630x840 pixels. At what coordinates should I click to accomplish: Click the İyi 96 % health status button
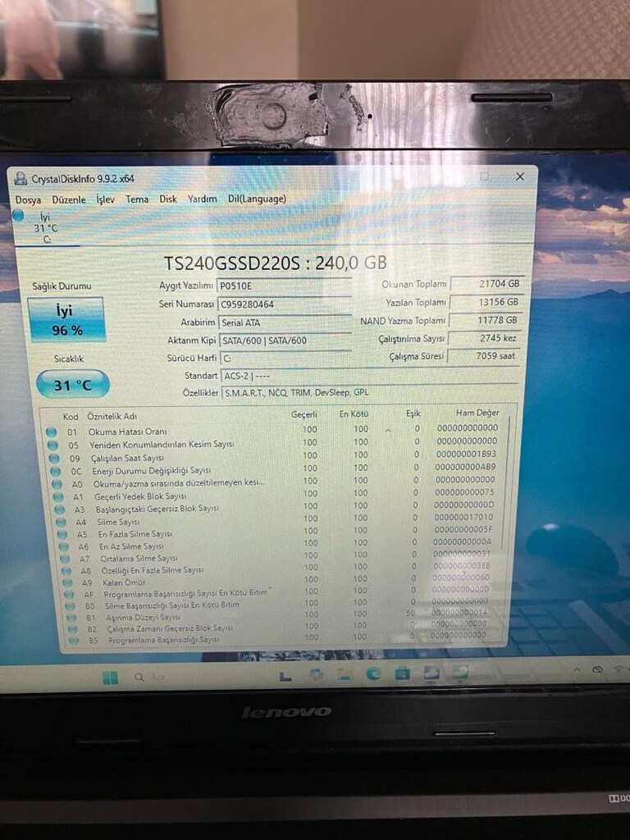pyautogui.click(x=67, y=320)
